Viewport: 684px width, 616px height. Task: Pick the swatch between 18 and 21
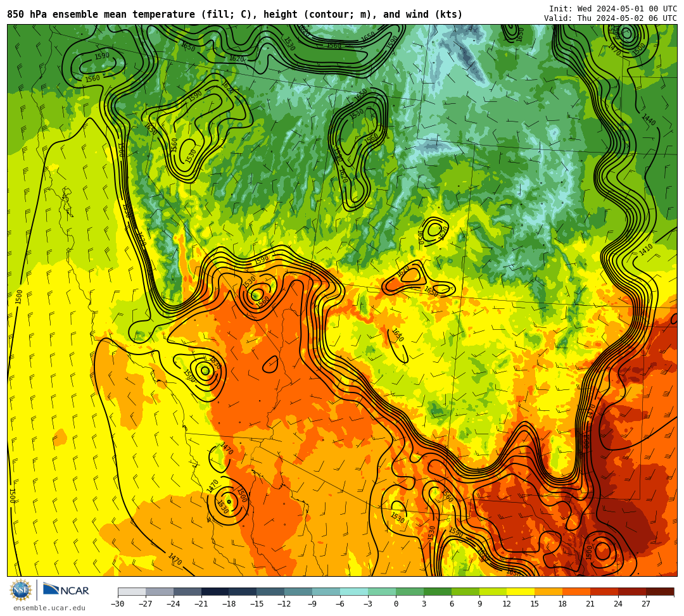(577, 591)
